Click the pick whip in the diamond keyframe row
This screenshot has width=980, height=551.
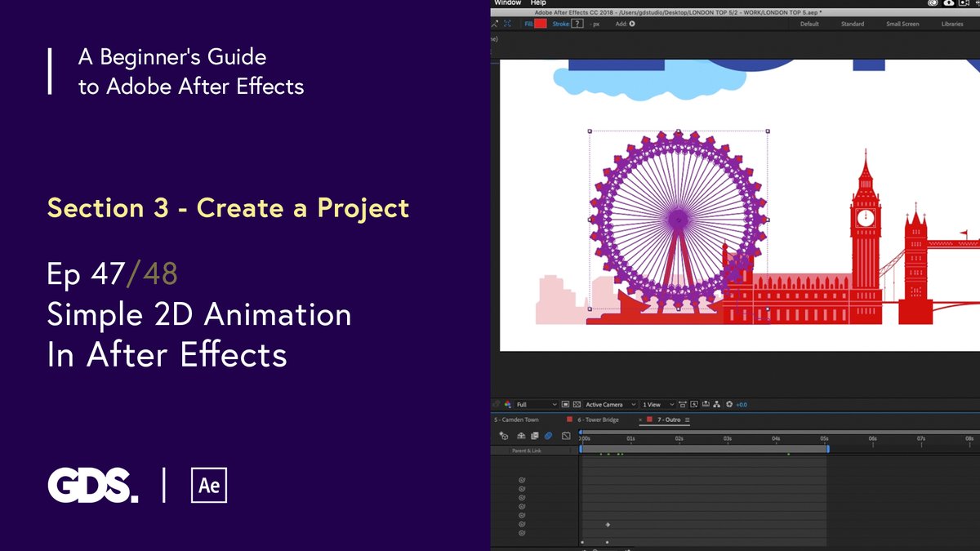[522, 525]
